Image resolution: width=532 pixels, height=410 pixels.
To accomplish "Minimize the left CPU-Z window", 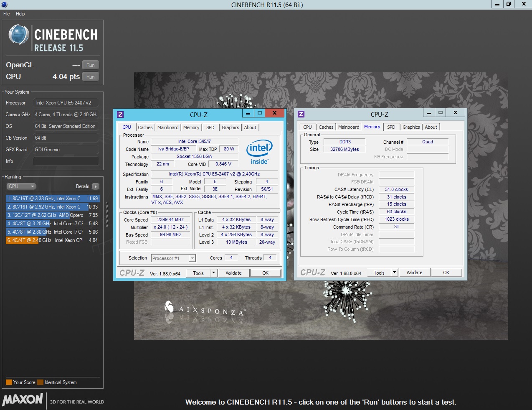I will (x=248, y=113).
